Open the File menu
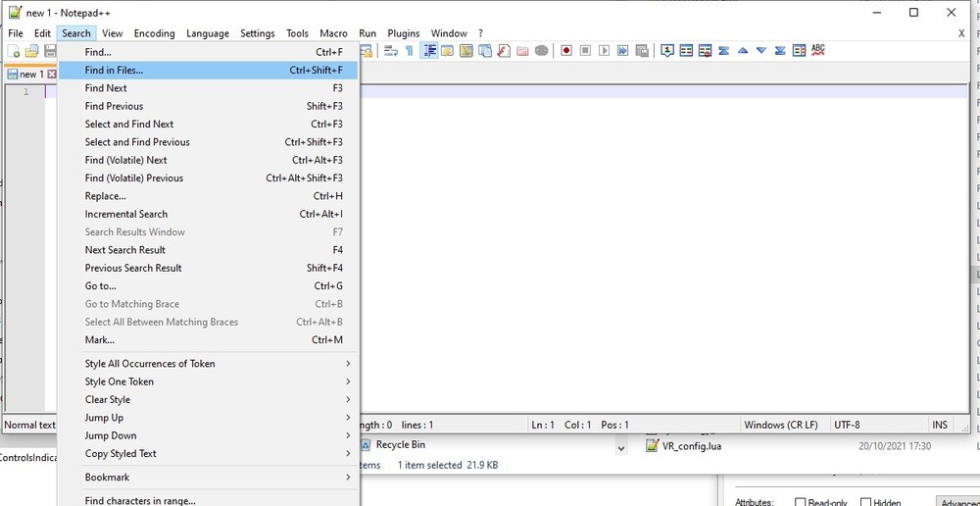Viewport: 980px width, 506px height. [16, 33]
